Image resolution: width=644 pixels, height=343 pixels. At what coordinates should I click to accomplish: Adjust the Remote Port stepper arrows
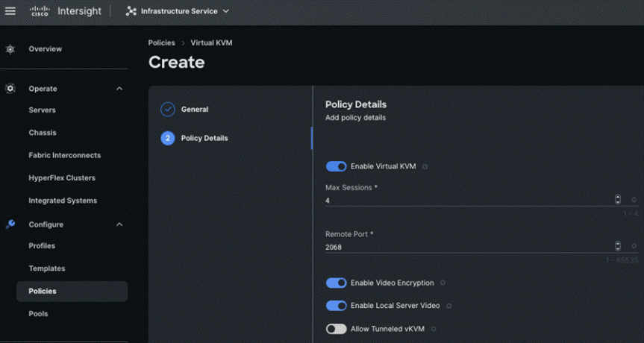(618, 246)
